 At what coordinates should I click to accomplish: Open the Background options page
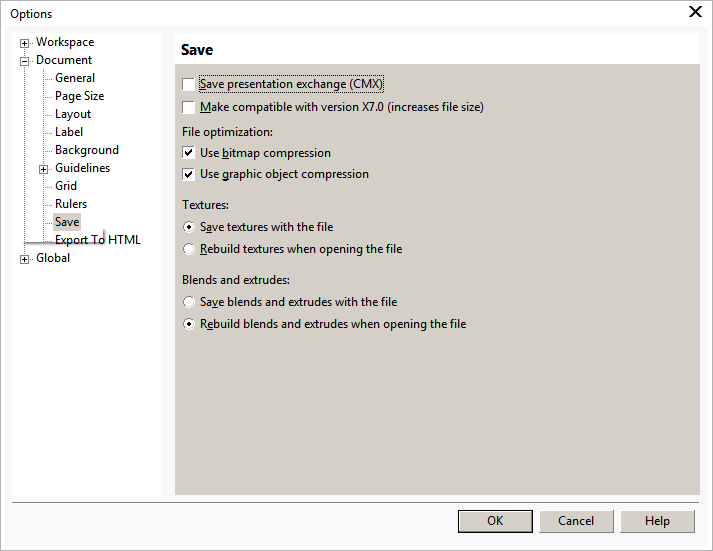point(87,150)
